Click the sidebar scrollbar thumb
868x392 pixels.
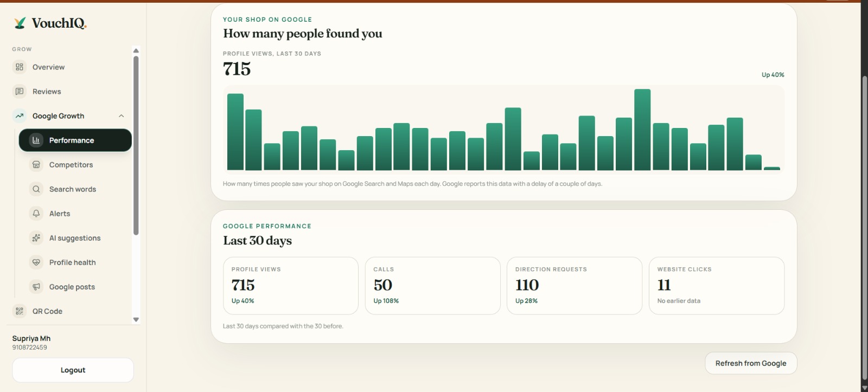click(x=136, y=145)
